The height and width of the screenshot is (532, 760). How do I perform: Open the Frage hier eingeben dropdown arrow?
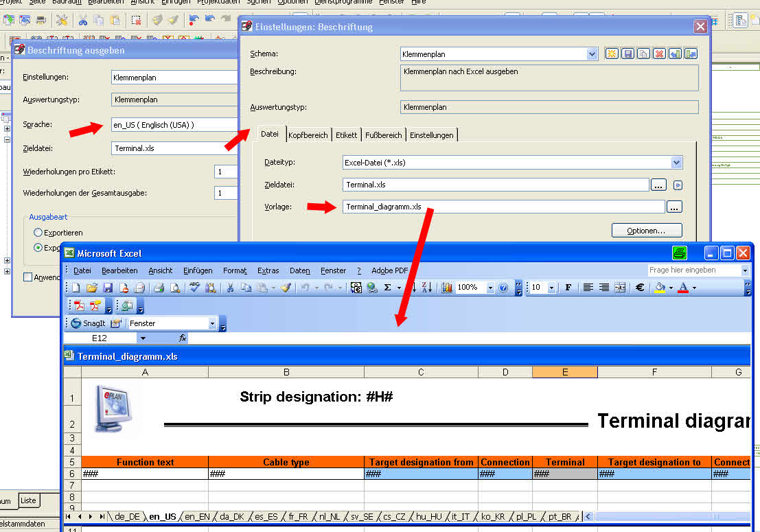745,270
